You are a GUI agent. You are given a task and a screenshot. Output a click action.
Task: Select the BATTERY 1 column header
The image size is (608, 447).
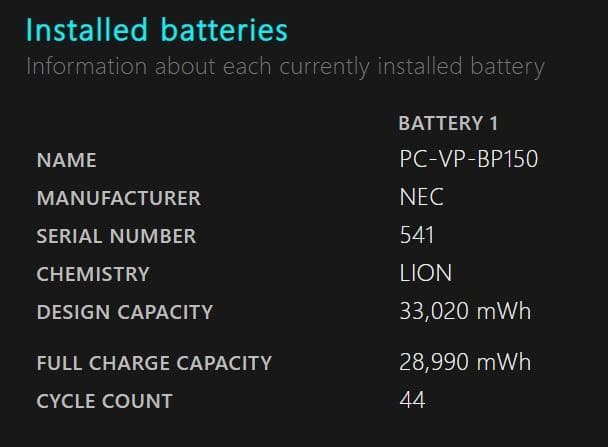(448, 124)
